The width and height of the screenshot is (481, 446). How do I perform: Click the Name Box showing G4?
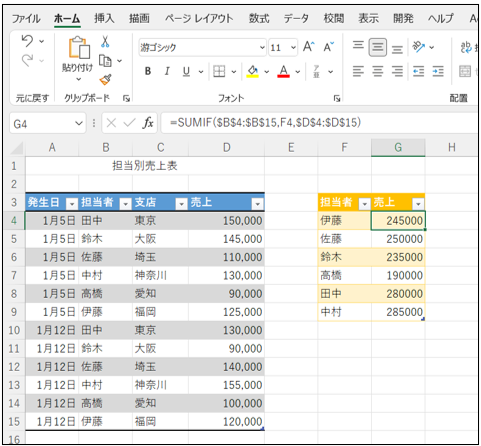[48, 124]
